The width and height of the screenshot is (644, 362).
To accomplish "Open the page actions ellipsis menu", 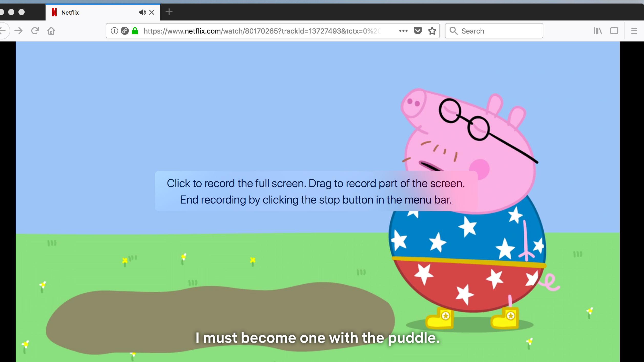I will point(403,31).
